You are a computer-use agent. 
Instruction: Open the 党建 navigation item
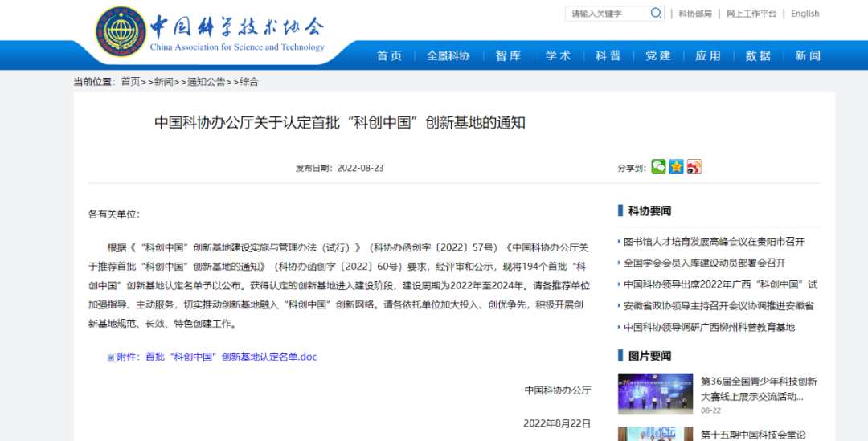[x=658, y=55]
